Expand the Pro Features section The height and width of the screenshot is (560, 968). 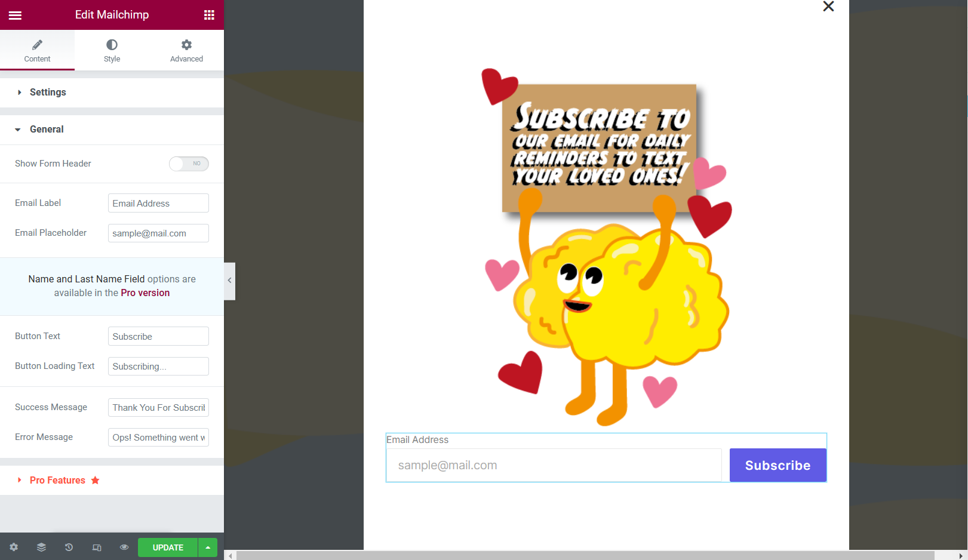57,481
